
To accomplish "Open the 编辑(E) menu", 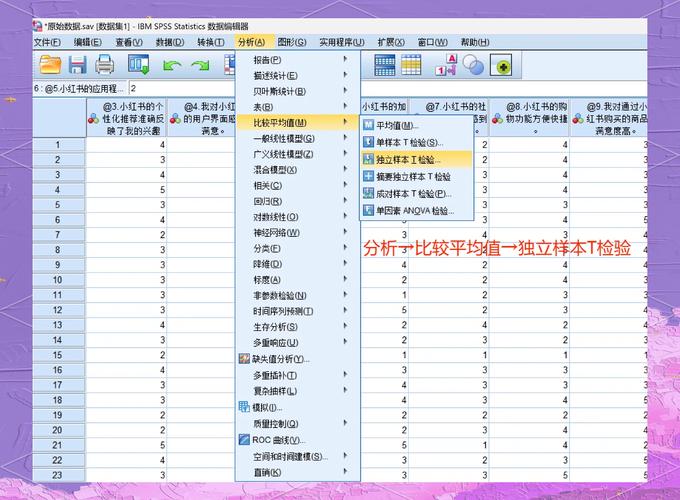I will pos(88,42).
